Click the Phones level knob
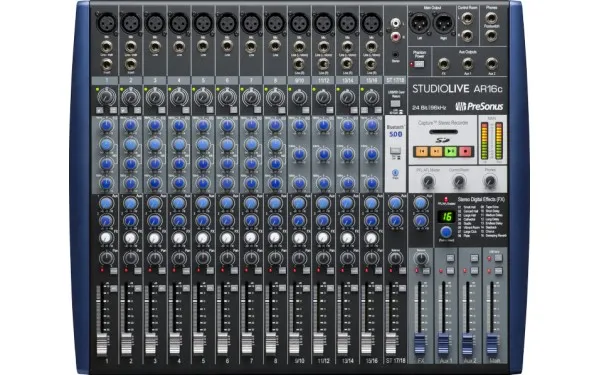This screenshot has height=375, width=600. tap(490, 181)
